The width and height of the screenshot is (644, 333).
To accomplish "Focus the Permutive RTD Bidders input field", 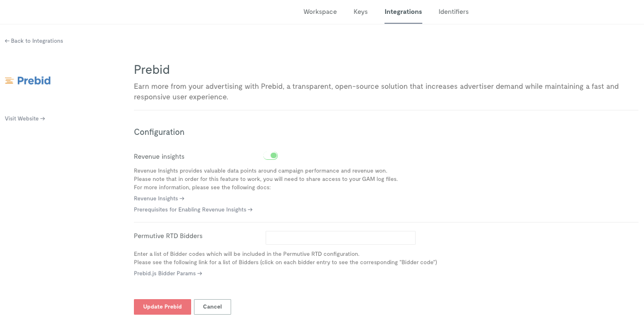I will pyautogui.click(x=341, y=238).
